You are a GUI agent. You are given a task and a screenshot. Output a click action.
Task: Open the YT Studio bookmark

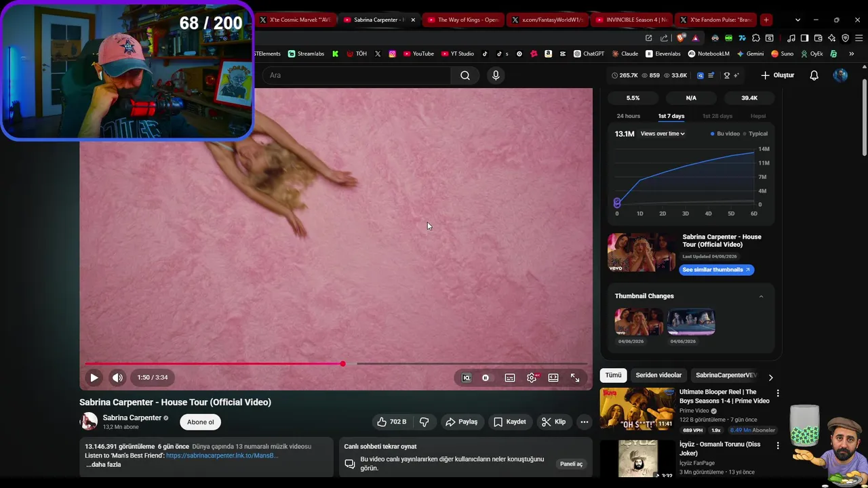(458, 54)
